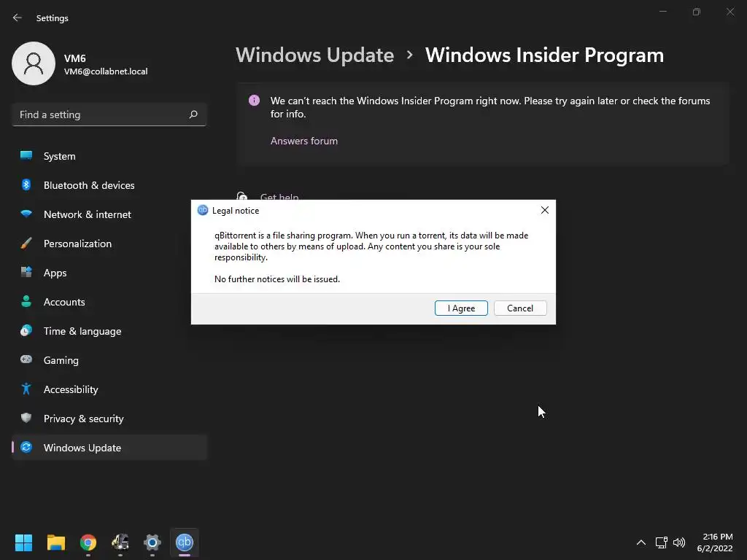The image size is (747, 560).
Task: Click the network status tray icon
Action: tap(661, 542)
